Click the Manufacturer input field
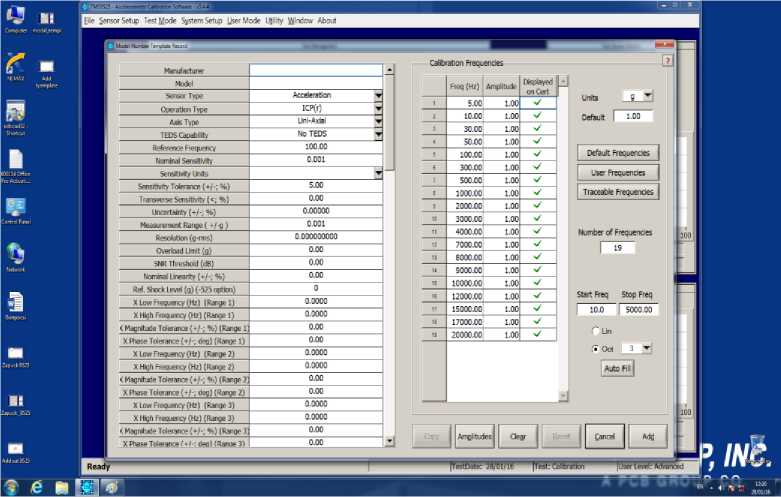The height and width of the screenshot is (497, 781). (315, 70)
